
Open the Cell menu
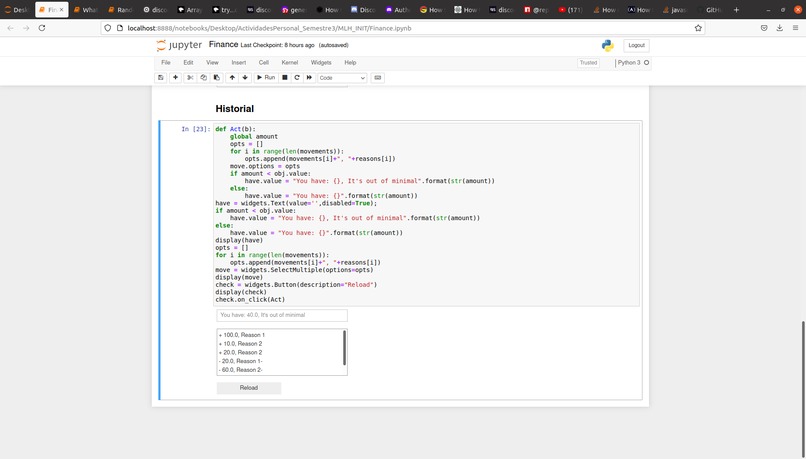tap(264, 63)
